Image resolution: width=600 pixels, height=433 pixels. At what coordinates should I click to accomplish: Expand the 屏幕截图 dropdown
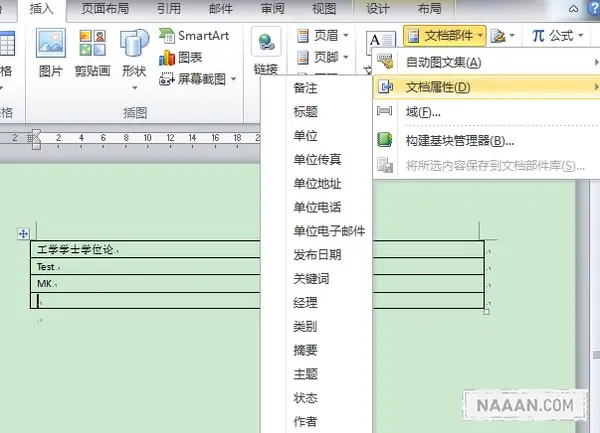tap(233, 78)
